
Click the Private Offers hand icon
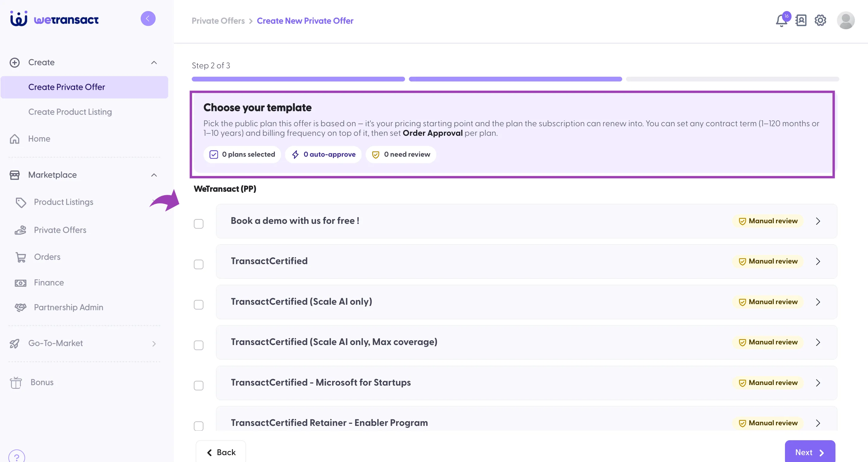coord(20,230)
